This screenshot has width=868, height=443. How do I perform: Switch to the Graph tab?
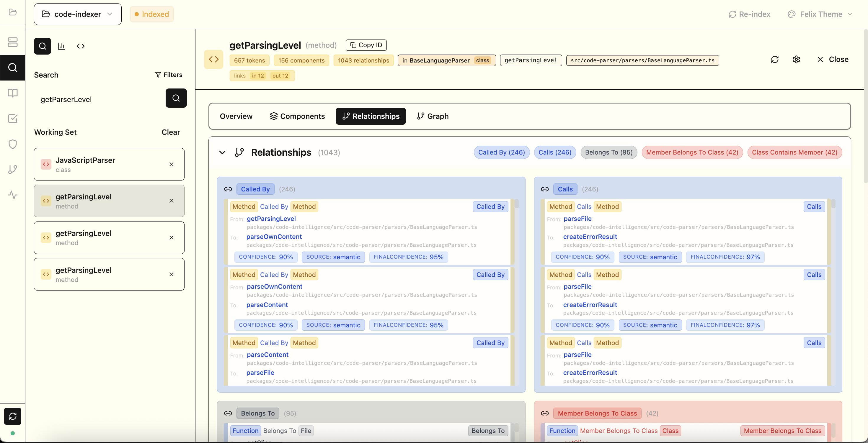pyautogui.click(x=433, y=116)
